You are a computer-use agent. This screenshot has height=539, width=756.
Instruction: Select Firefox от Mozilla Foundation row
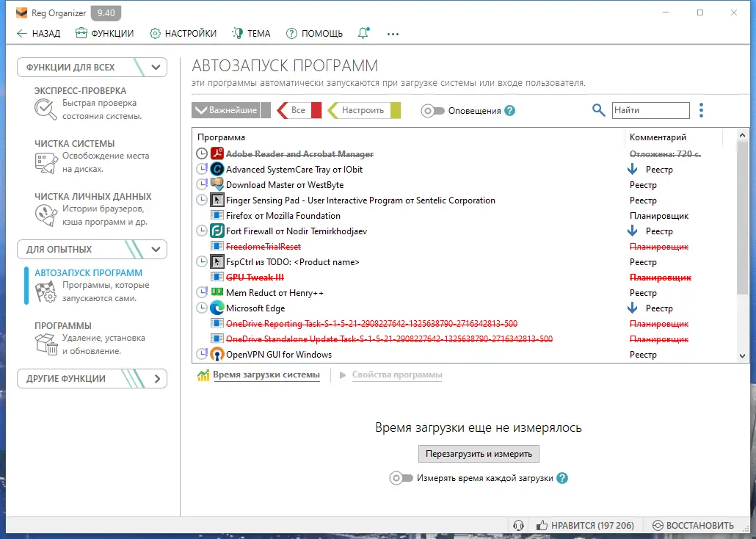point(465,216)
